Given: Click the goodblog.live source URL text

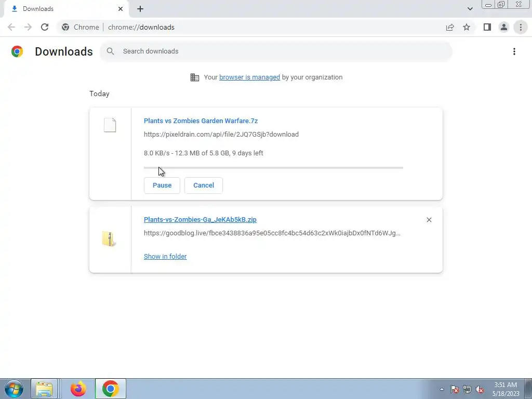Looking at the screenshot, I should point(272,233).
